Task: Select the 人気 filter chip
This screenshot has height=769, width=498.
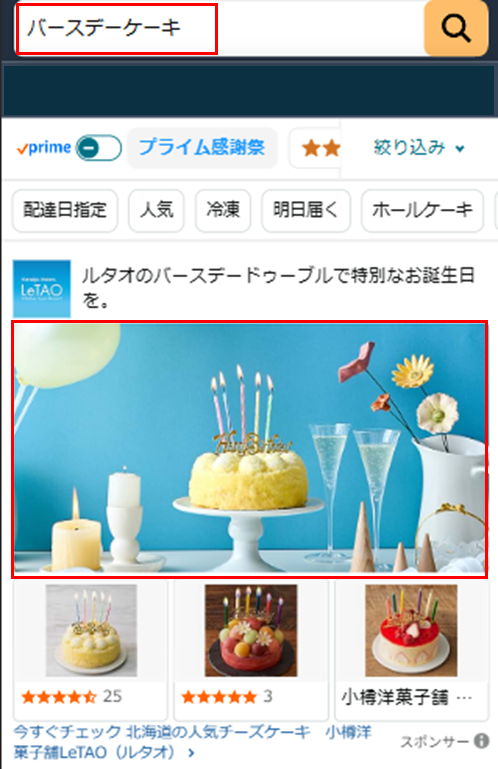Action: coord(157,210)
